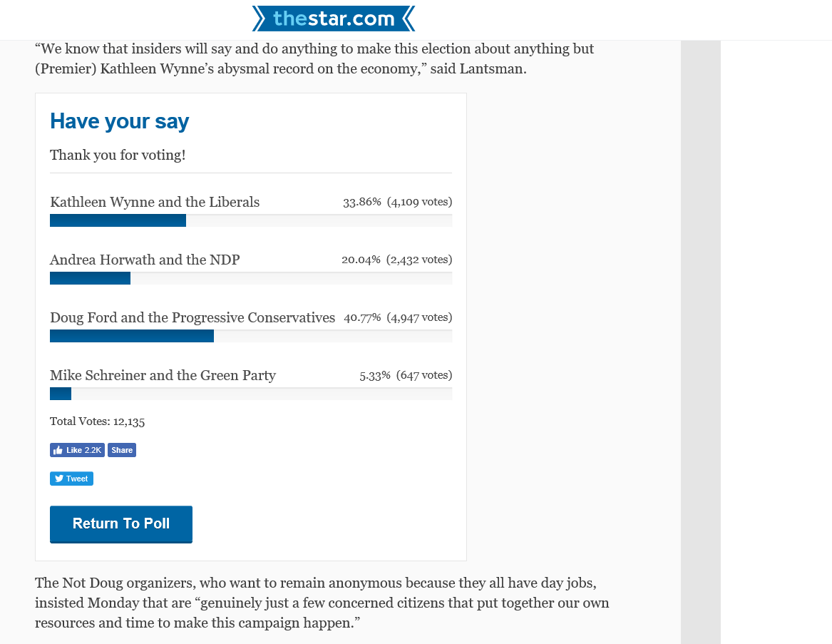
Task: Click the right chevron of the star logo
Action: 408,19
